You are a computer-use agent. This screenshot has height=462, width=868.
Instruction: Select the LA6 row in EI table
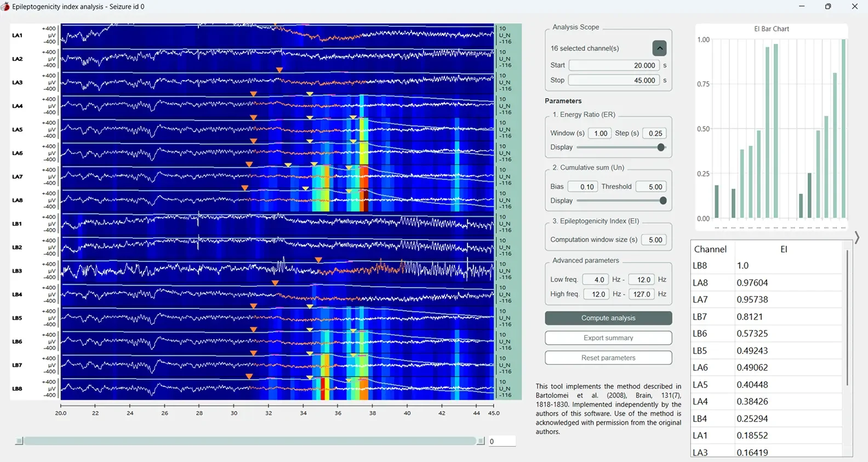tap(767, 368)
